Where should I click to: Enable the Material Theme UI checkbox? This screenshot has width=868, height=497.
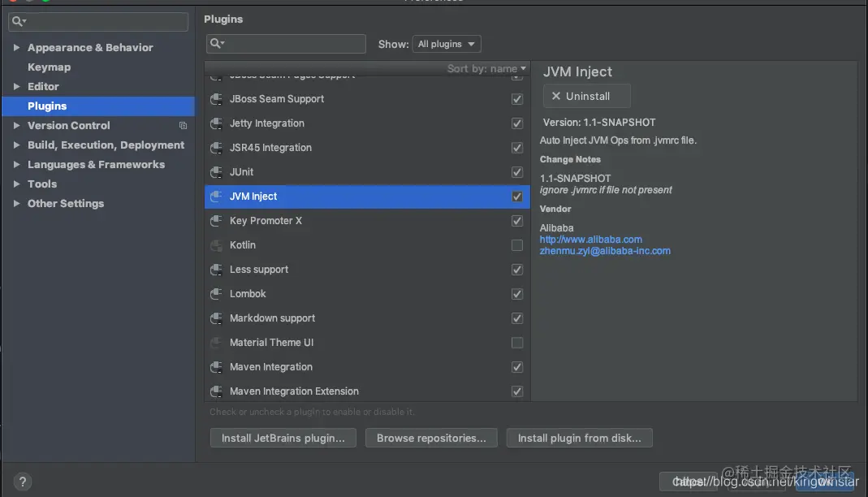pos(517,343)
